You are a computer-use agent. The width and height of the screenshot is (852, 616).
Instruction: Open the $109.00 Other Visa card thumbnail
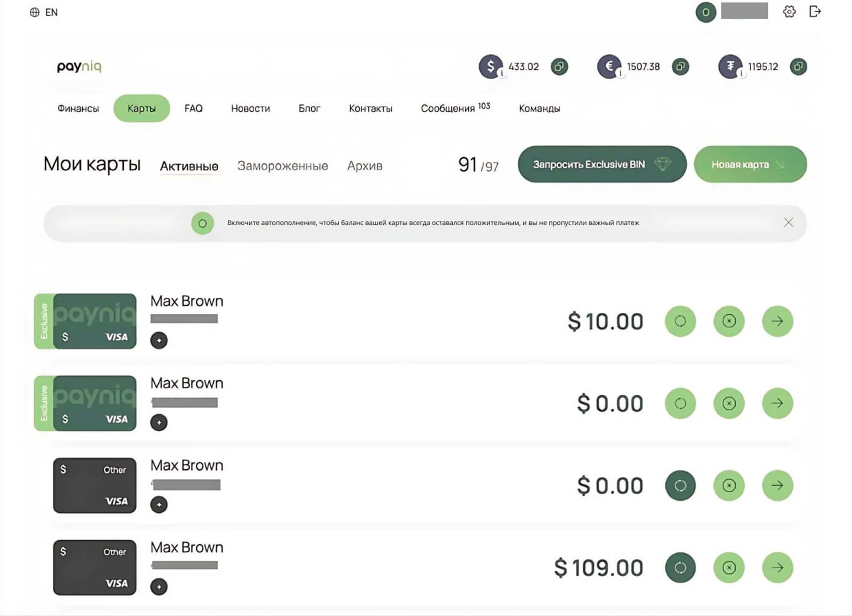pyautogui.click(x=95, y=568)
